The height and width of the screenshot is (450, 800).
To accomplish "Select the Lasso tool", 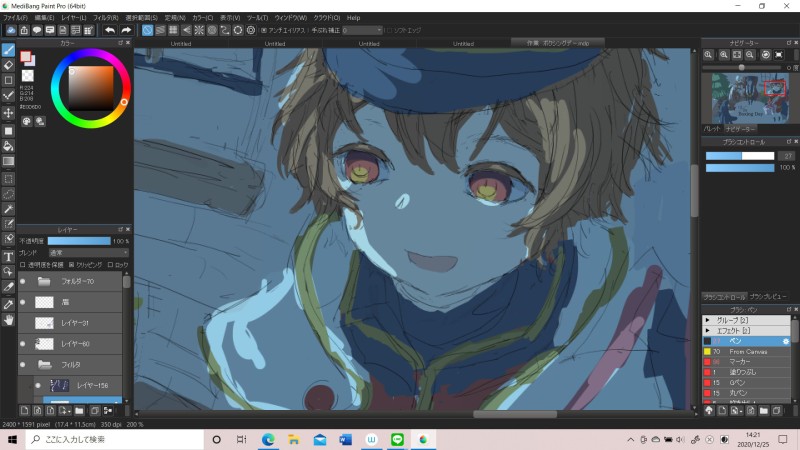I will point(8,194).
